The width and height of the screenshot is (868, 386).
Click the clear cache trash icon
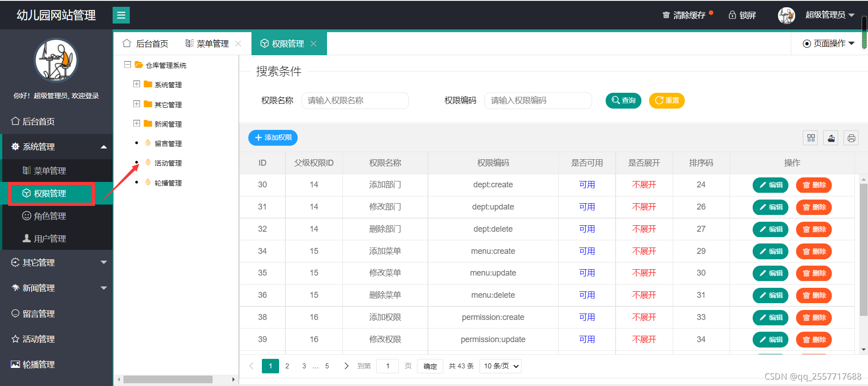point(666,15)
